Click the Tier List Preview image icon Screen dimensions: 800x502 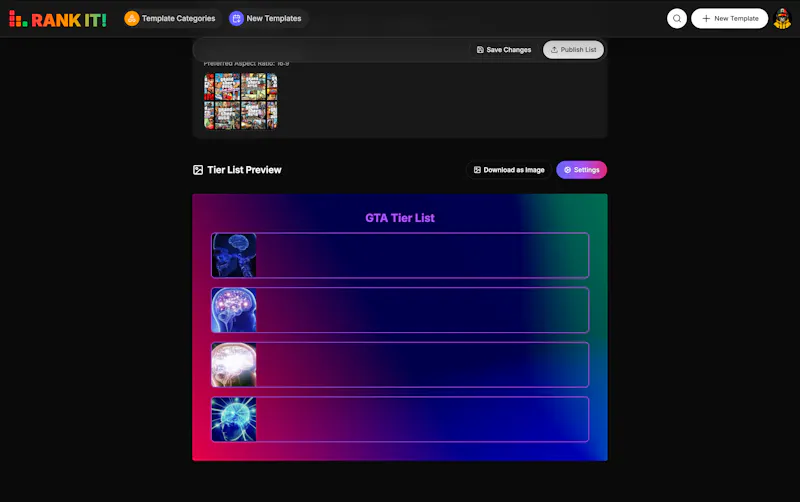click(x=198, y=170)
